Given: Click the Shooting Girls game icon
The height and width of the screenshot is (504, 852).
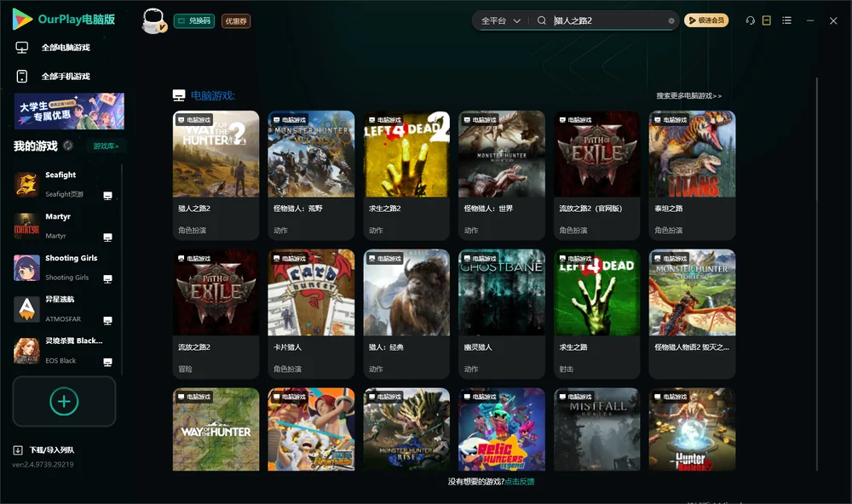Looking at the screenshot, I should pos(26,267).
